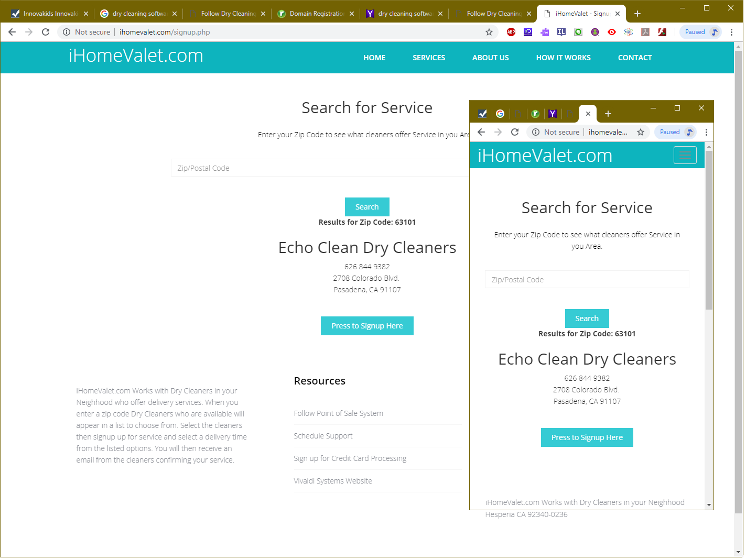Switch to Google tab in small window
Image resolution: width=746 pixels, height=560 pixels.
[x=500, y=114]
